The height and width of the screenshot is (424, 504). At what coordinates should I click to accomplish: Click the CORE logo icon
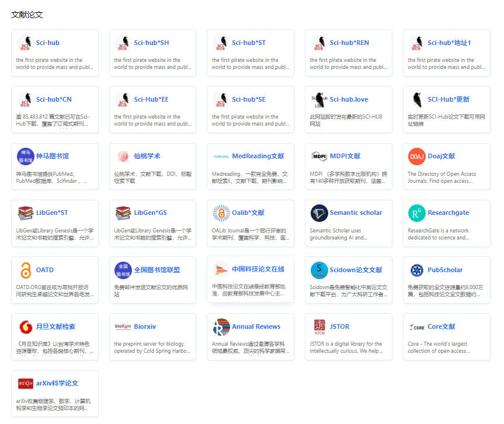click(x=417, y=327)
